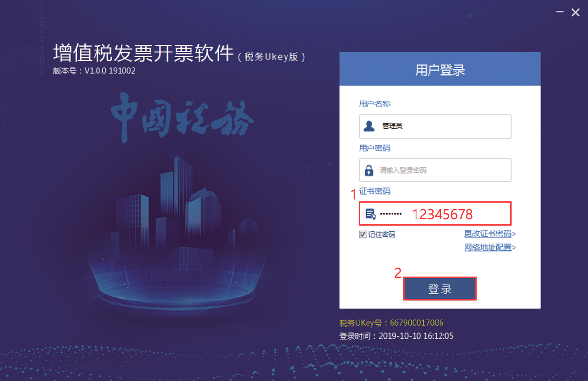This screenshot has width=588, height=381.
Task: Open the 更改证书密码 link
Action: [490, 234]
